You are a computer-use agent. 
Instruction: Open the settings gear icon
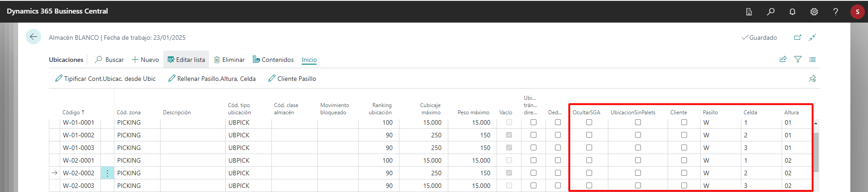click(x=814, y=12)
